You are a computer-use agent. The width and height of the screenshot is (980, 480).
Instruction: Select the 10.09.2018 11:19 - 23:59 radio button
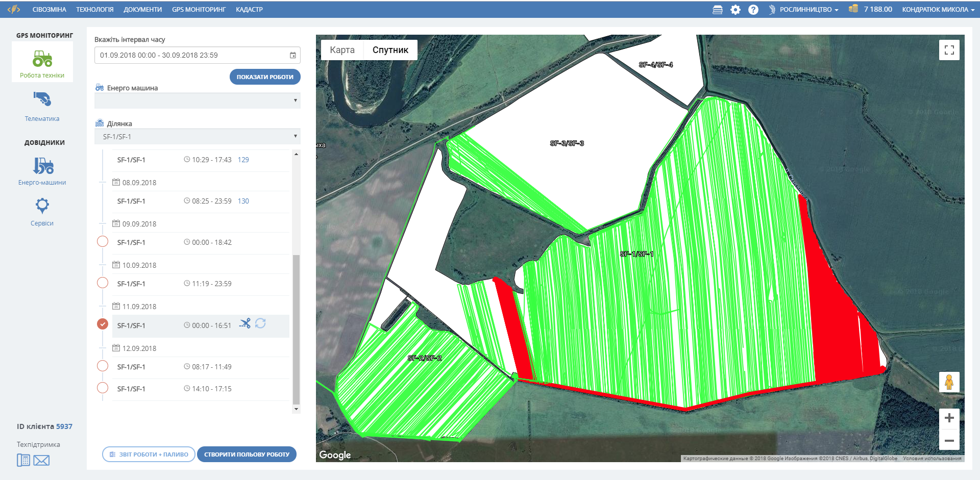103,283
